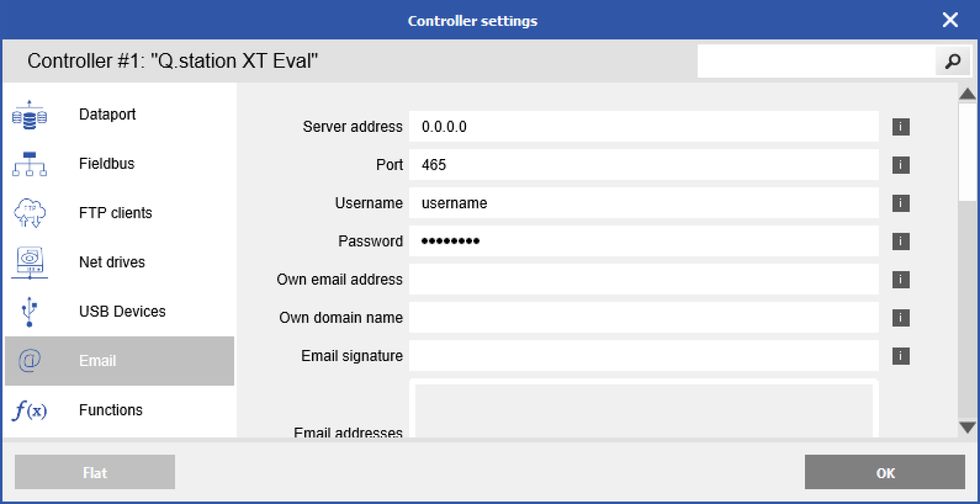
Task: Show info for Password field
Action: [900, 241]
